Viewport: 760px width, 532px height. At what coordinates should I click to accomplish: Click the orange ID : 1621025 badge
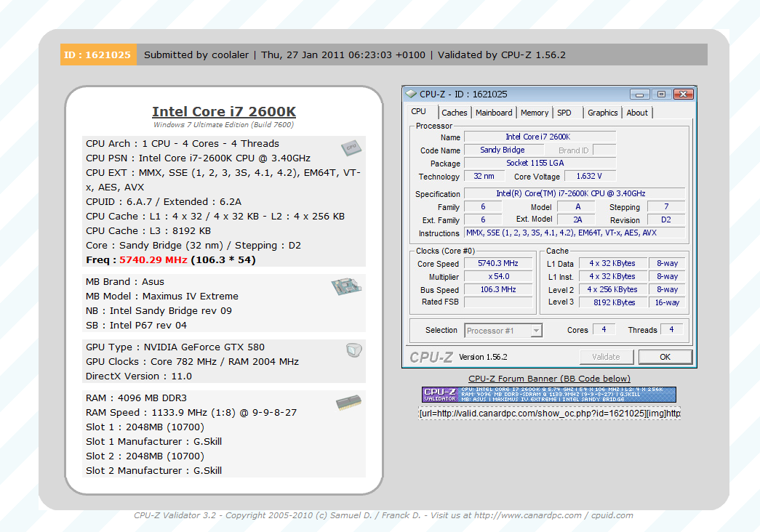98,55
